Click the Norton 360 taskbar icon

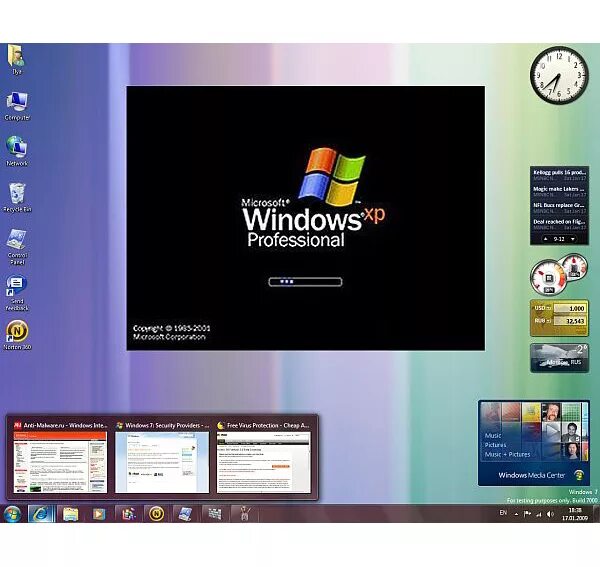click(x=156, y=514)
